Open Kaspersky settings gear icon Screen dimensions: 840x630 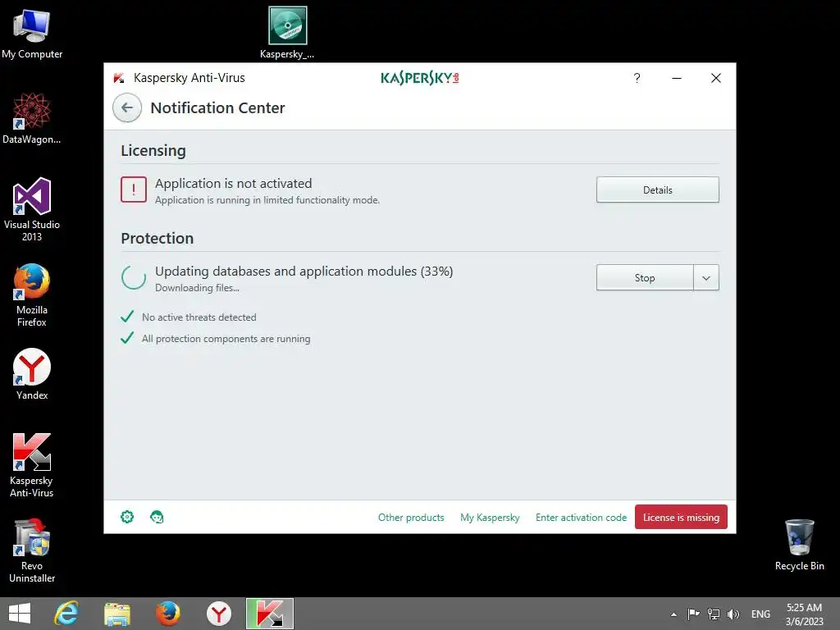[x=127, y=517]
